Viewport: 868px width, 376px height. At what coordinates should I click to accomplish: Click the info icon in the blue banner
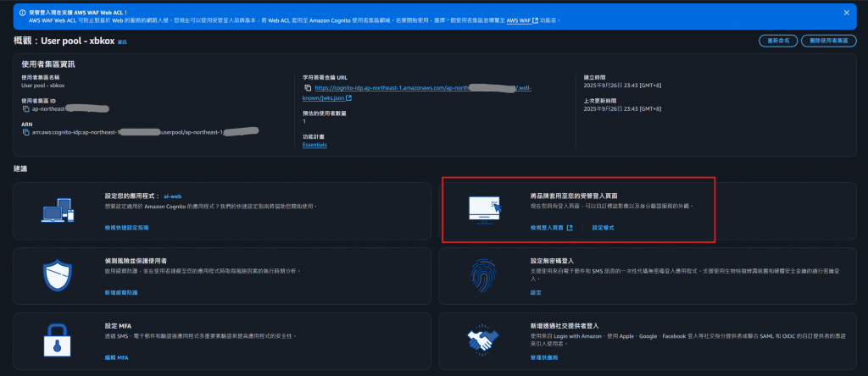tap(22, 12)
